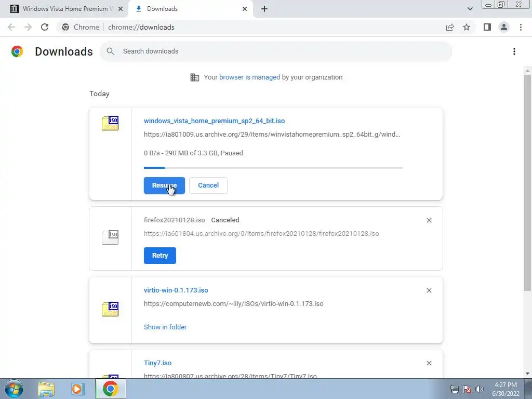The image size is (532, 399).
Task: Click the Chrome site info icon in address bar
Action: tap(65, 27)
